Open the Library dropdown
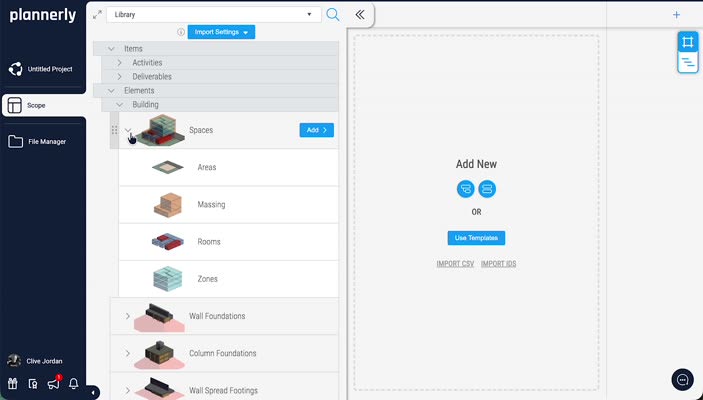 [x=213, y=14]
